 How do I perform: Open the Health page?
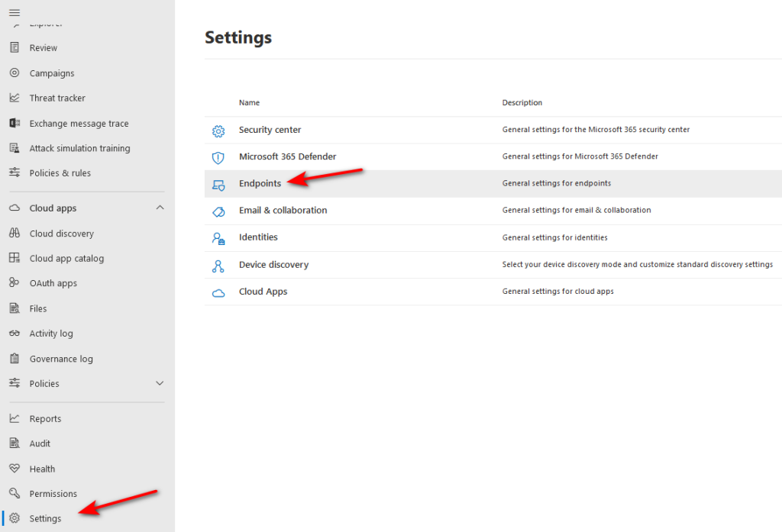tap(43, 469)
